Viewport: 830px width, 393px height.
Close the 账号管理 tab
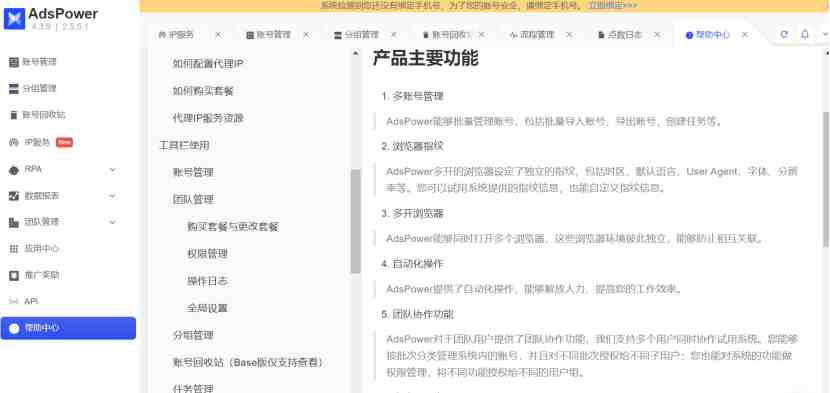click(306, 35)
